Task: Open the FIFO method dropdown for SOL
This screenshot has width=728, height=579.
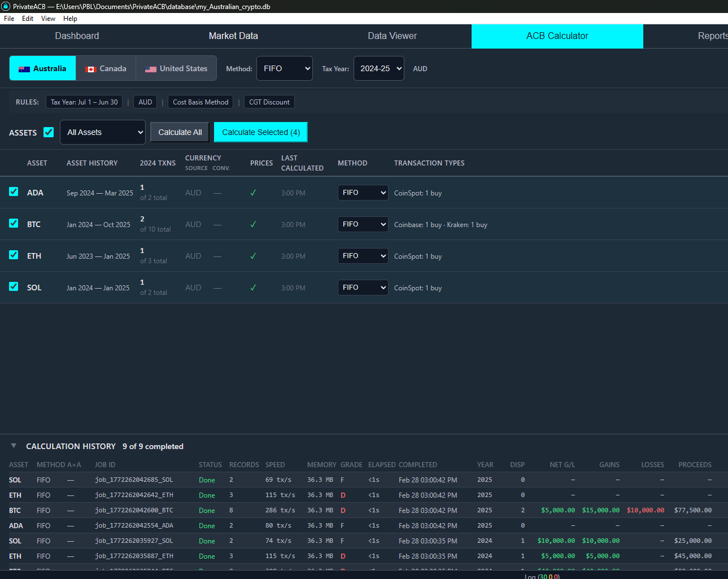Action: (363, 288)
